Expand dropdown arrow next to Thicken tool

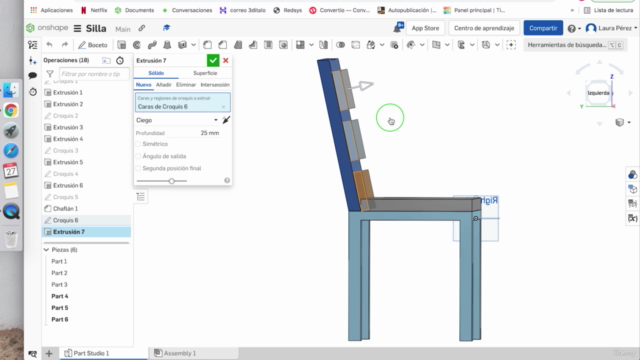click(x=193, y=45)
